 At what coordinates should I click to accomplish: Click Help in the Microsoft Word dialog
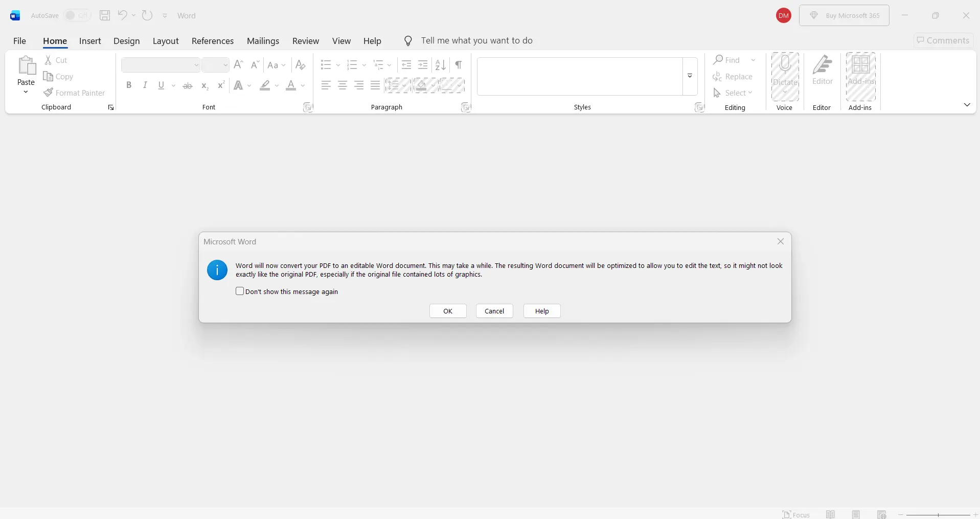542,311
